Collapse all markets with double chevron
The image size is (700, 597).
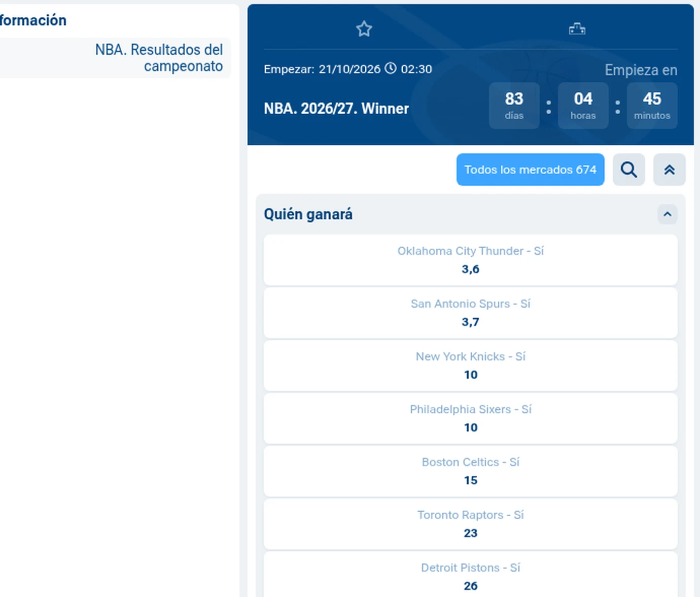669,170
